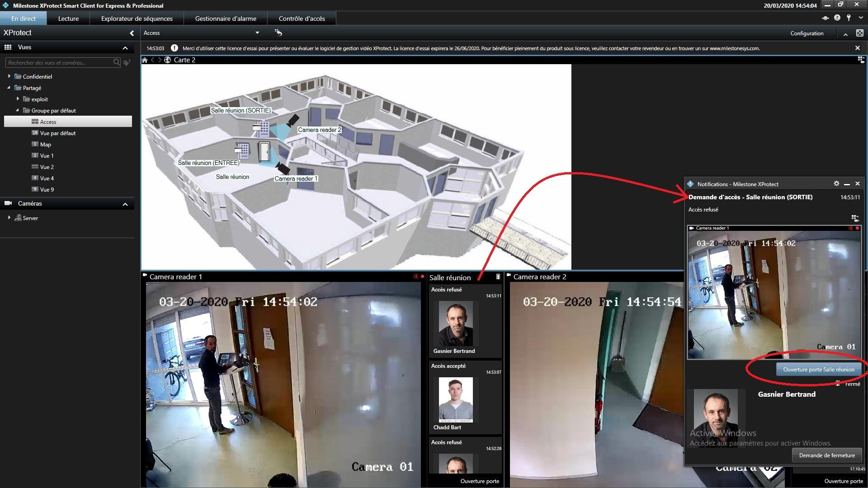The width and height of the screenshot is (868, 488).
Task: Click the Carte 2 globe icon
Action: (167, 60)
